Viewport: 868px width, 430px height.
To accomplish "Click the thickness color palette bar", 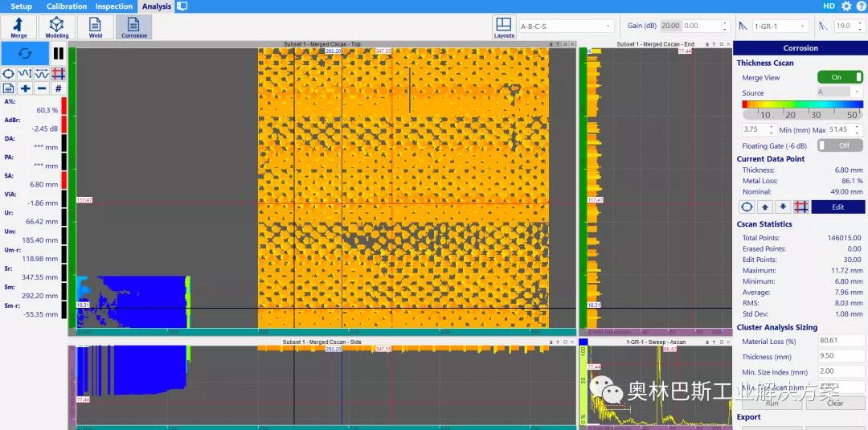I will click(x=802, y=104).
